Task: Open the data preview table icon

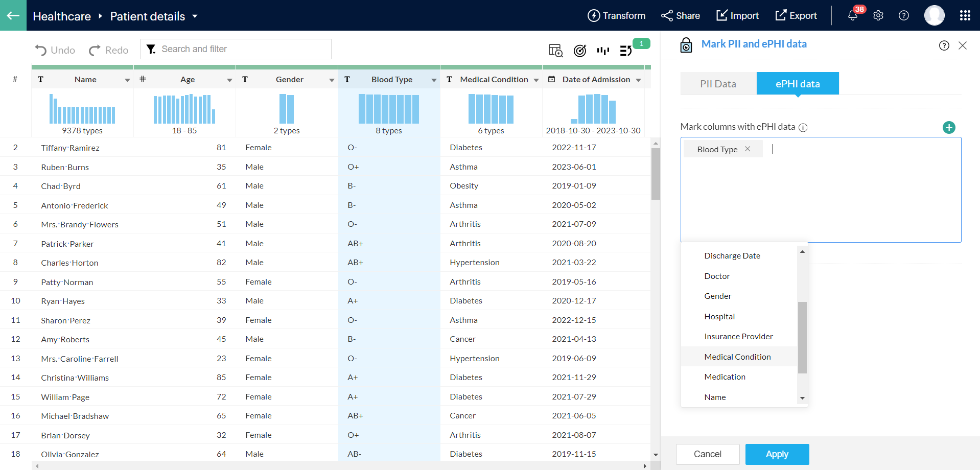Action: (x=555, y=50)
